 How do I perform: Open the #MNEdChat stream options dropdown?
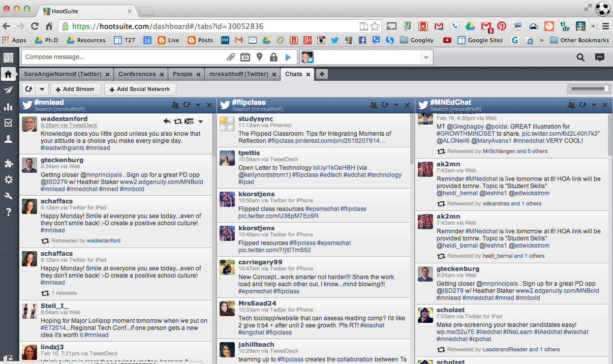click(x=594, y=105)
